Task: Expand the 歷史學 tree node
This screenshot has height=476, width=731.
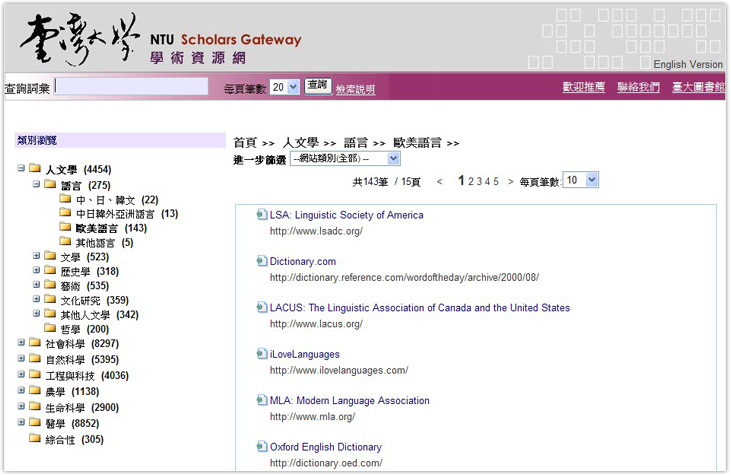Action: coord(36,270)
